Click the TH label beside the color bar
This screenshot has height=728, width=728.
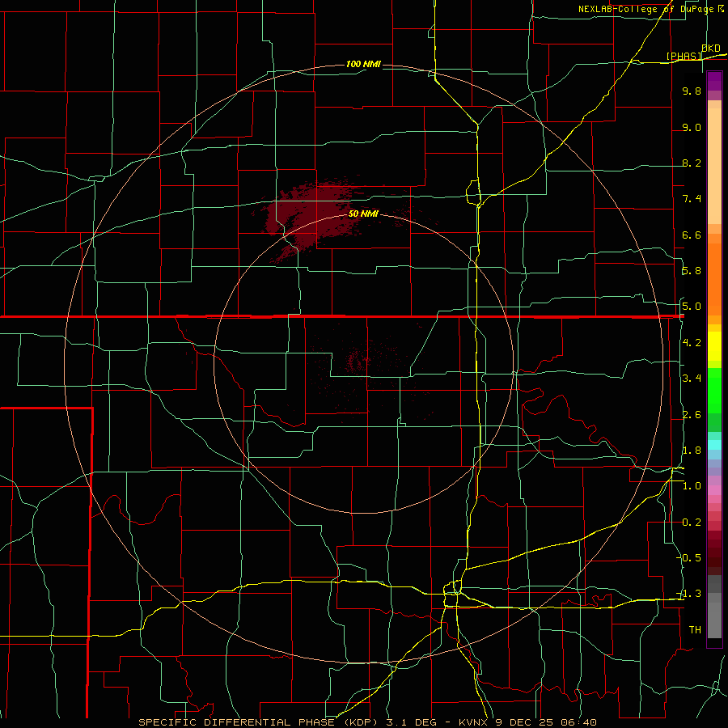695,630
